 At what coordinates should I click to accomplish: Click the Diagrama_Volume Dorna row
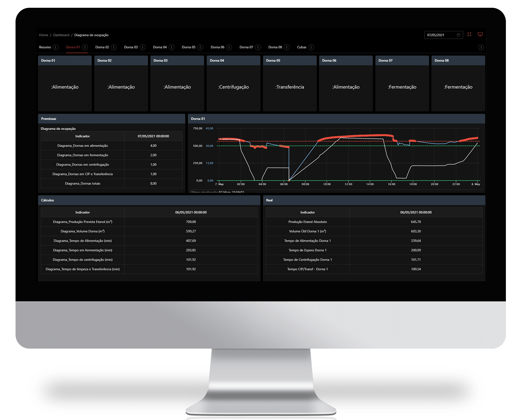pos(149,231)
